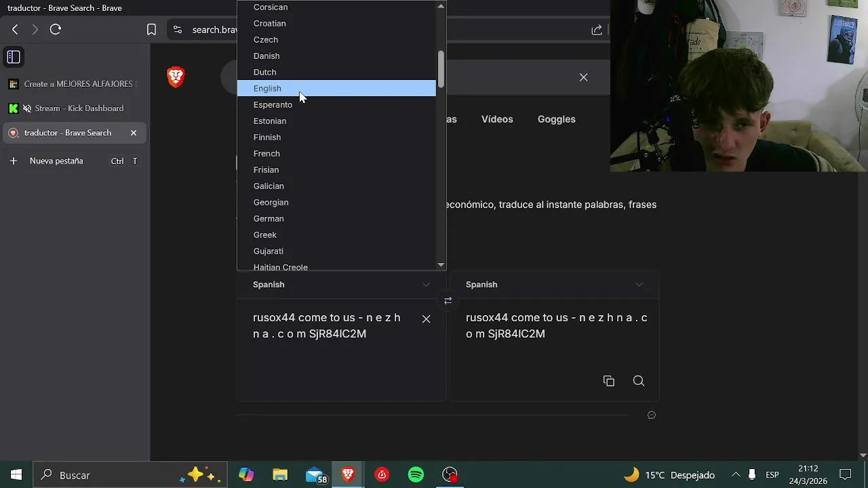Choose Dutch from the language list
The height and width of the screenshot is (488, 868).
click(336, 72)
